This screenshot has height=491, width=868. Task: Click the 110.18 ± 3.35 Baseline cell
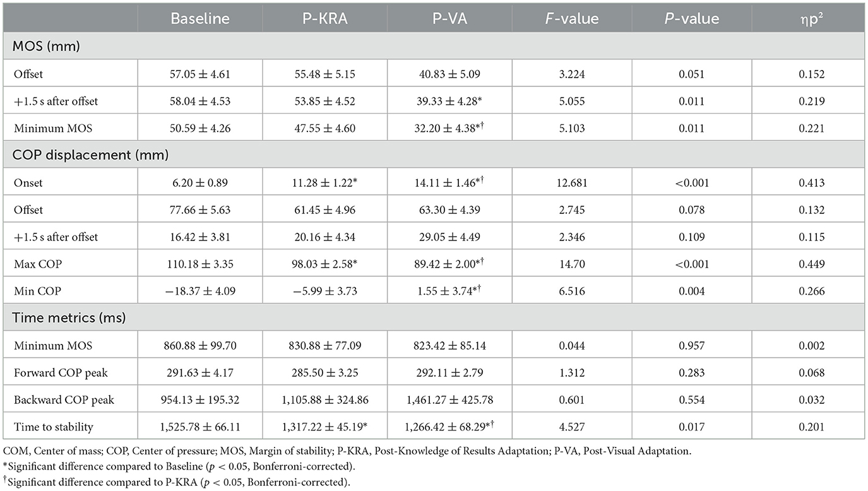click(199, 264)
